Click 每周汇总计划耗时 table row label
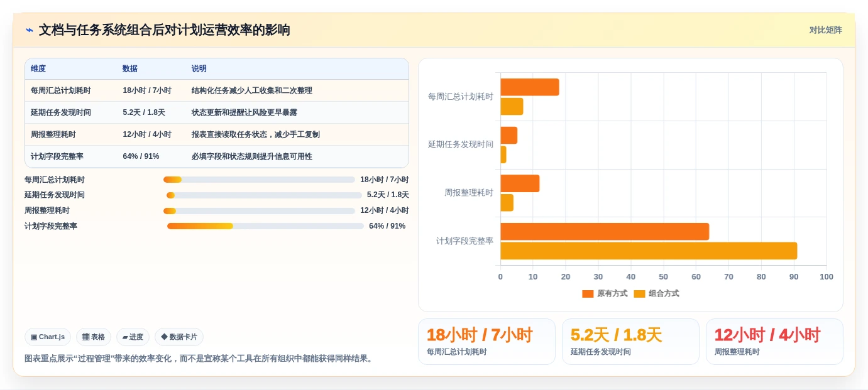The height and width of the screenshot is (390, 868). point(61,90)
